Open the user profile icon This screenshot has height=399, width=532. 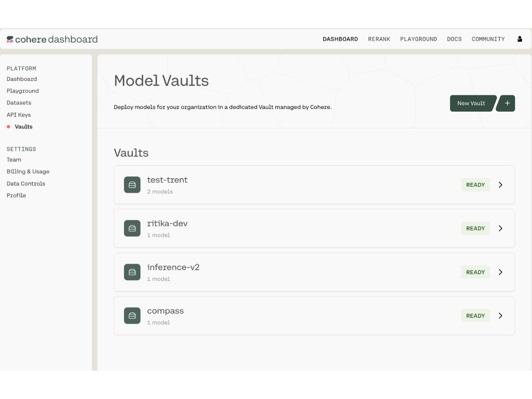coord(520,39)
